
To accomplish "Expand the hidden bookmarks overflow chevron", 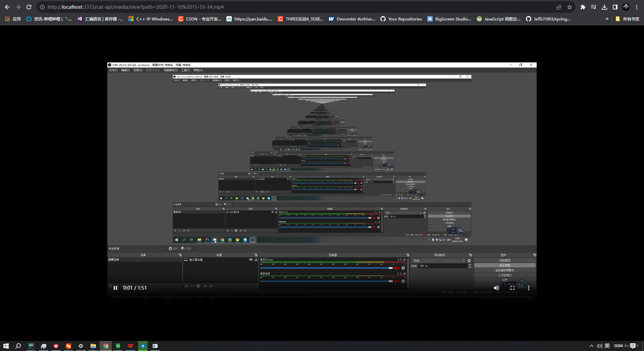I will (x=607, y=19).
